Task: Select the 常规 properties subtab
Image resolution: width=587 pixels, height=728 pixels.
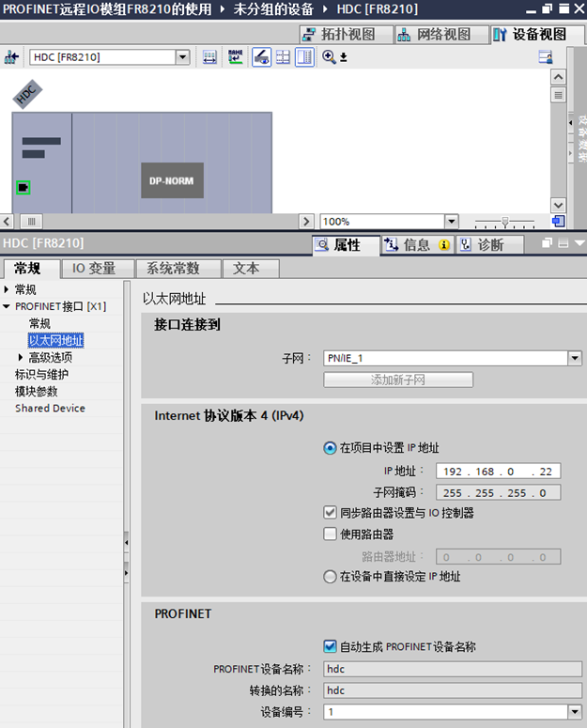Action: [31, 269]
